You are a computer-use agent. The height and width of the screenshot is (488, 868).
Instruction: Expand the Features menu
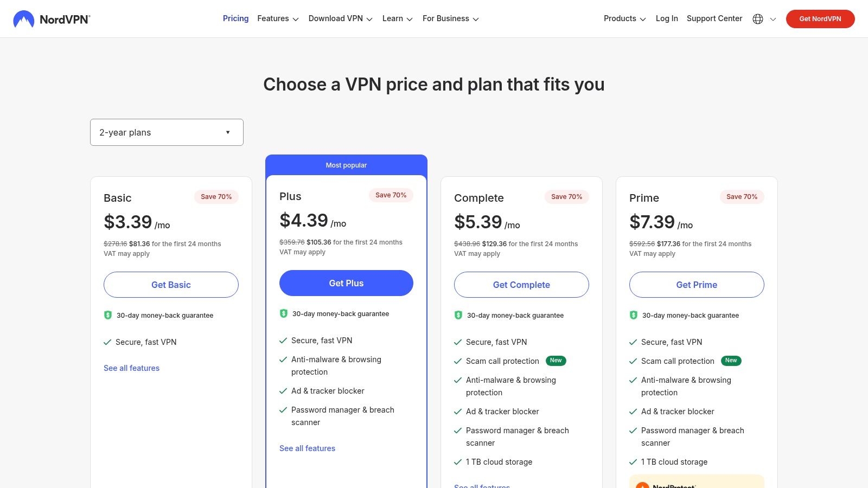click(x=278, y=18)
